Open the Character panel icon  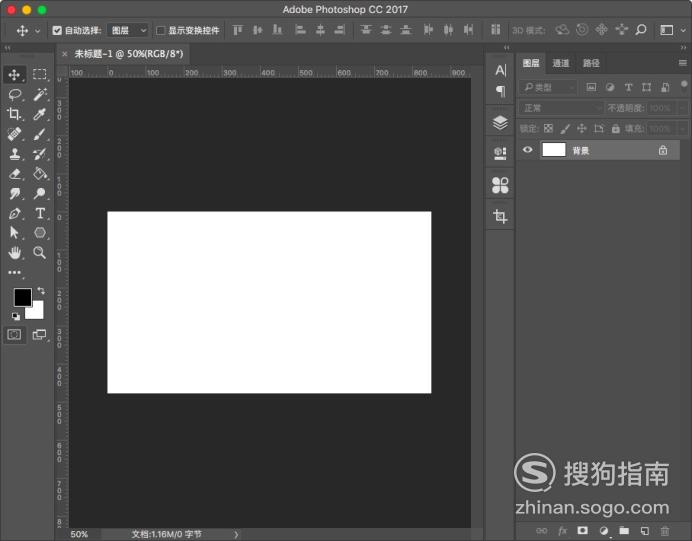click(500, 70)
